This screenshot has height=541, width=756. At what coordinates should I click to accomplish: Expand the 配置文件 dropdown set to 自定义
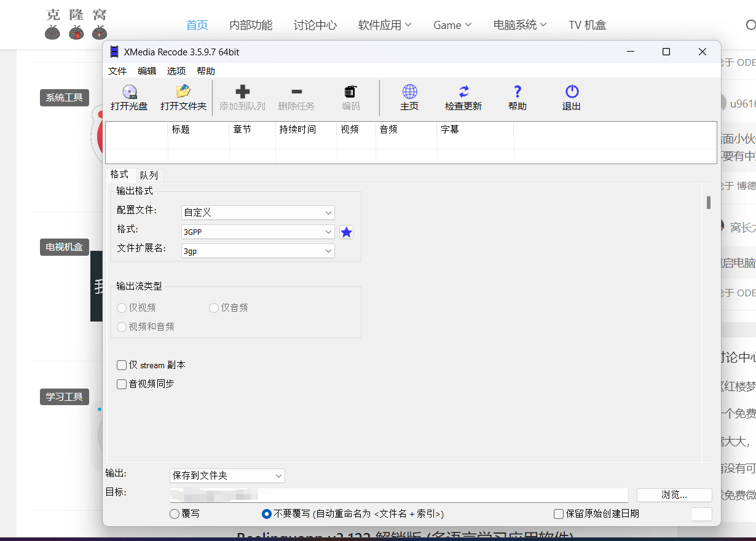click(x=258, y=212)
